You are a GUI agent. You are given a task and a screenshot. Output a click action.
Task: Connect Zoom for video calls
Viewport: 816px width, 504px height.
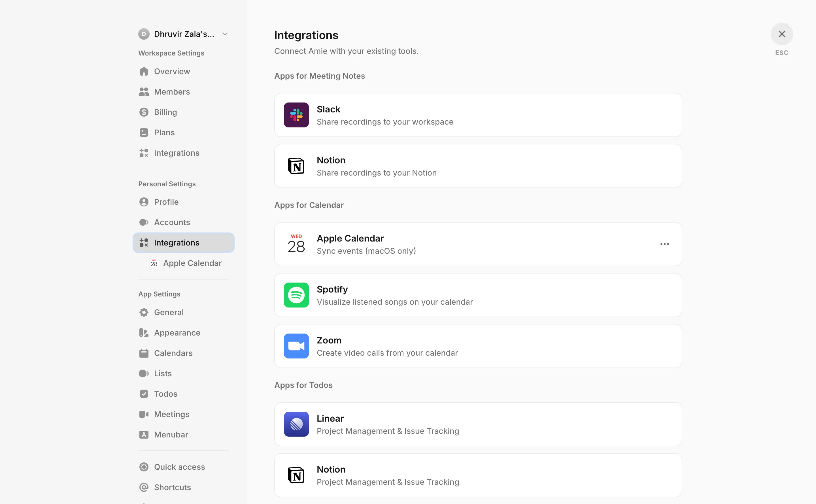[478, 346]
